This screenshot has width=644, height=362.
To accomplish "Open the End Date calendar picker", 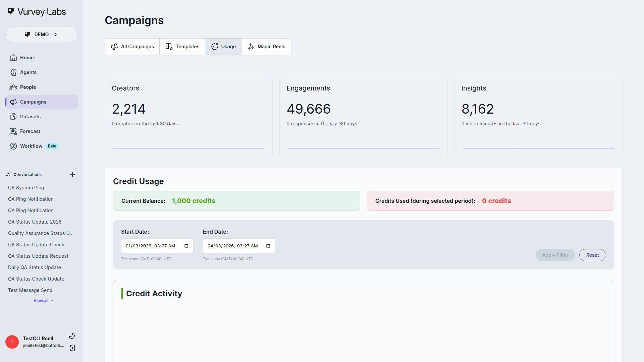I will click(268, 246).
